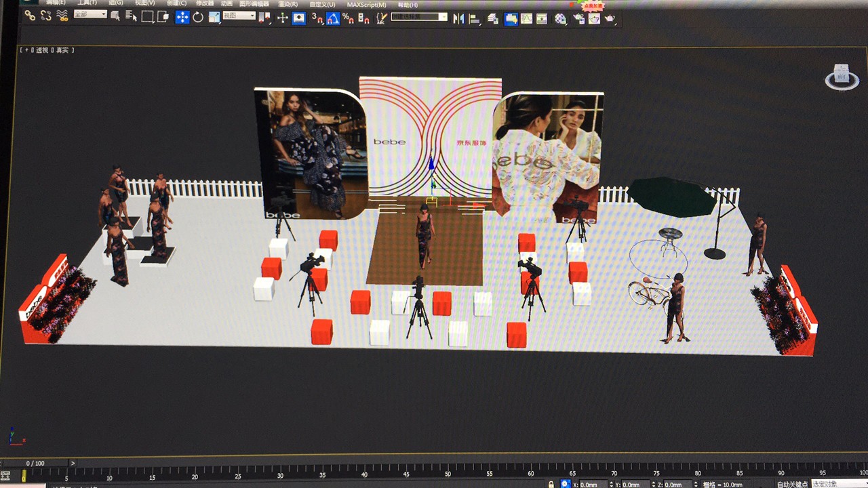Open the 创建(C) menu
The height and width of the screenshot is (488, 868).
tap(176, 3)
